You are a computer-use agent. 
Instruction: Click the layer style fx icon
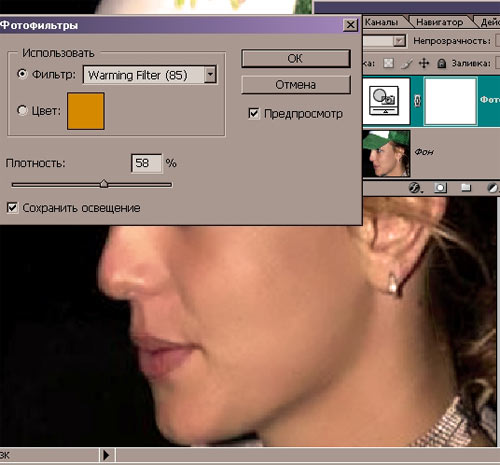tap(415, 188)
